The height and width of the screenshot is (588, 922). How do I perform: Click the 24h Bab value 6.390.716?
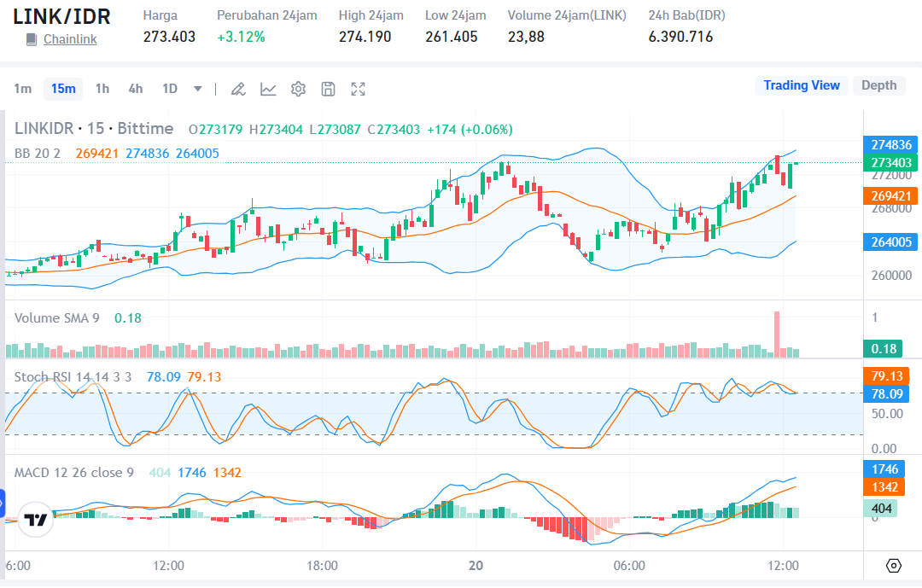[681, 37]
